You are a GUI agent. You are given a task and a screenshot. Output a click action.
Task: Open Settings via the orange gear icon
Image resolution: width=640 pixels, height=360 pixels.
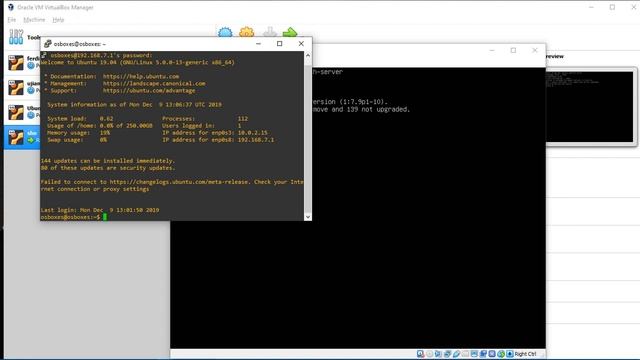point(247,32)
